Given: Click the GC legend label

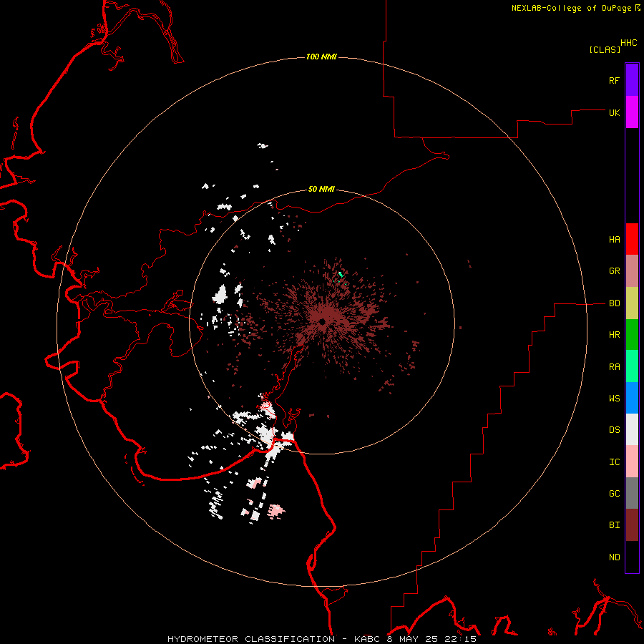Looking at the screenshot, I should point(614,493).
